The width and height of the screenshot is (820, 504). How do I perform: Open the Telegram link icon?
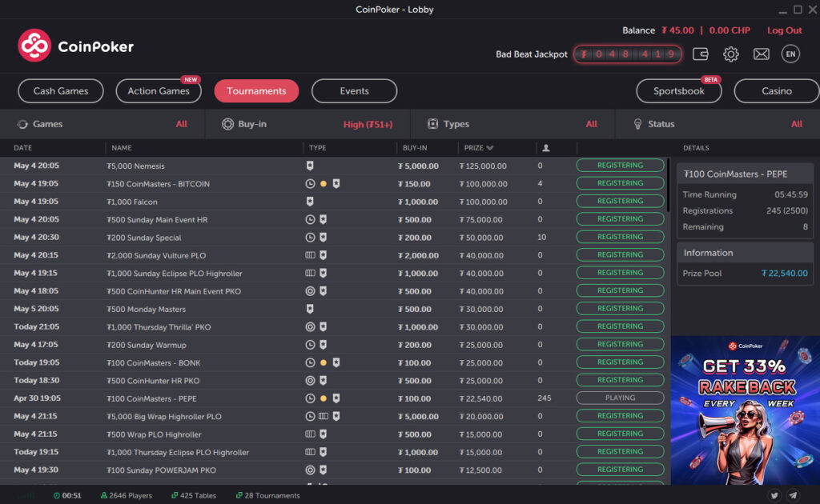pyautogui.click(x=794, y=495)
